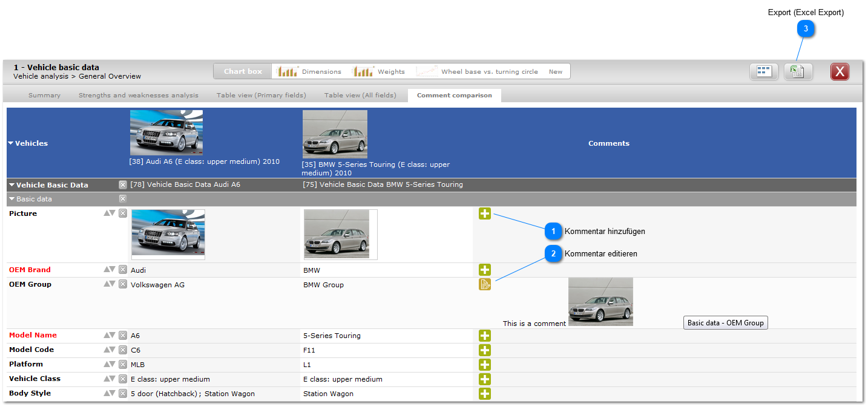The width and height of the screenshot is (868, 407).
Task: Move the Model Code row down
Action: tap(113, 350)
